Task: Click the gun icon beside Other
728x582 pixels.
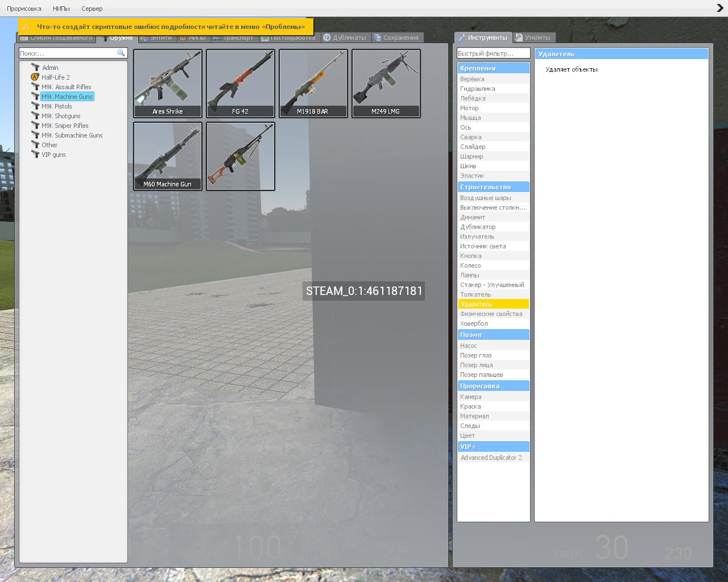Action: 35,144
